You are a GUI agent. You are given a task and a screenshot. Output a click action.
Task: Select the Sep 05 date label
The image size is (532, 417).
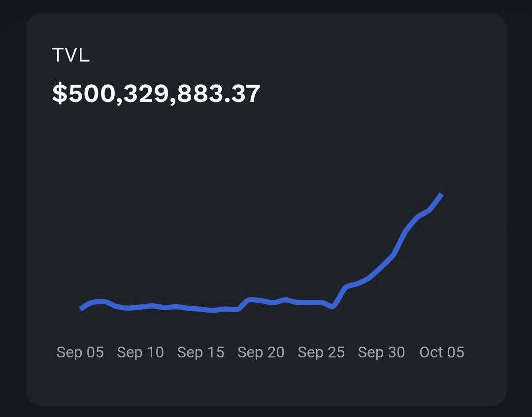(x=80, y=352)
